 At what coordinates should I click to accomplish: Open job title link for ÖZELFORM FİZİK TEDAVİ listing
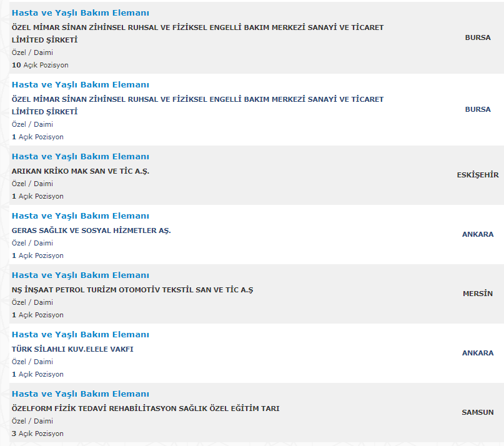pyautogui.click(x=80, y=394)
